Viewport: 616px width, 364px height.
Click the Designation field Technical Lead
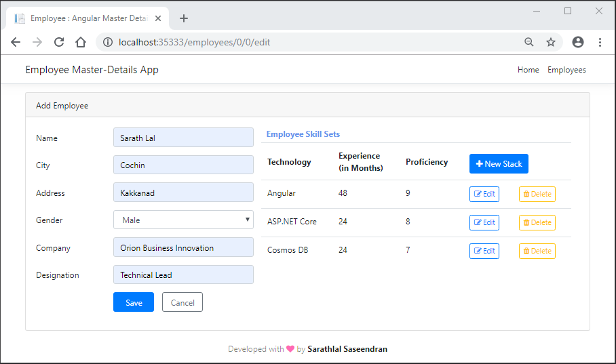click(x=183, y=275)
